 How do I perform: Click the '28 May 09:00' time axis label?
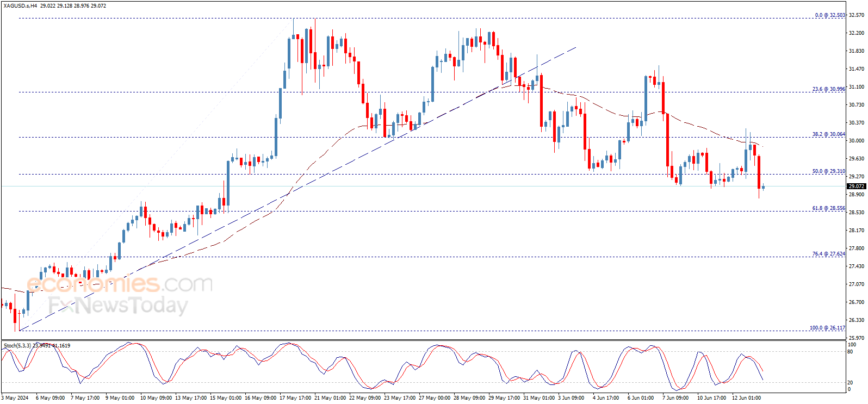[469, 398]
